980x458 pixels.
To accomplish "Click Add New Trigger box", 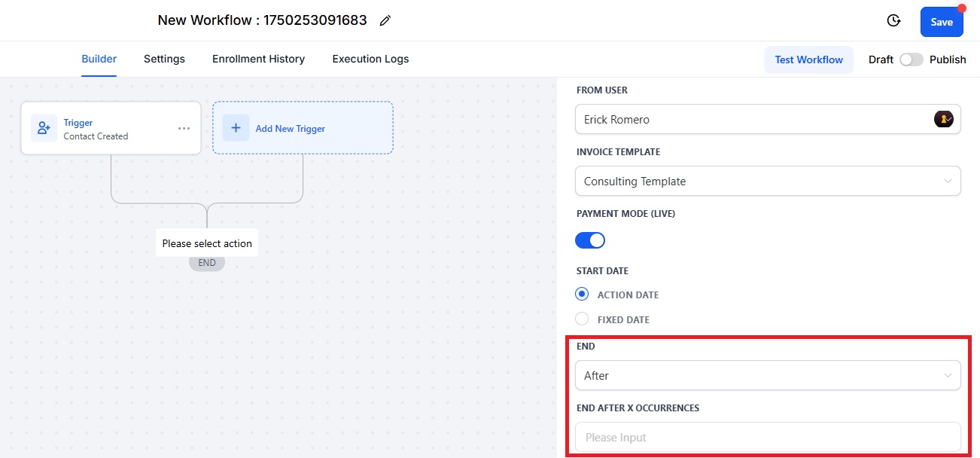I will tap(303, 128).
